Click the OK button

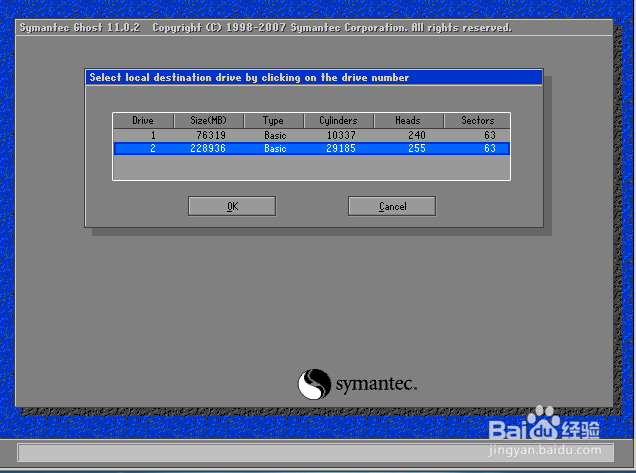pos(232,206)
